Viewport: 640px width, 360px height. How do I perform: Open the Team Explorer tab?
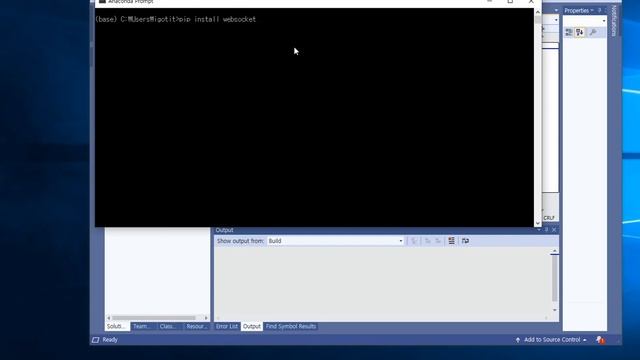pyautogui.click(x=142, y=327)
